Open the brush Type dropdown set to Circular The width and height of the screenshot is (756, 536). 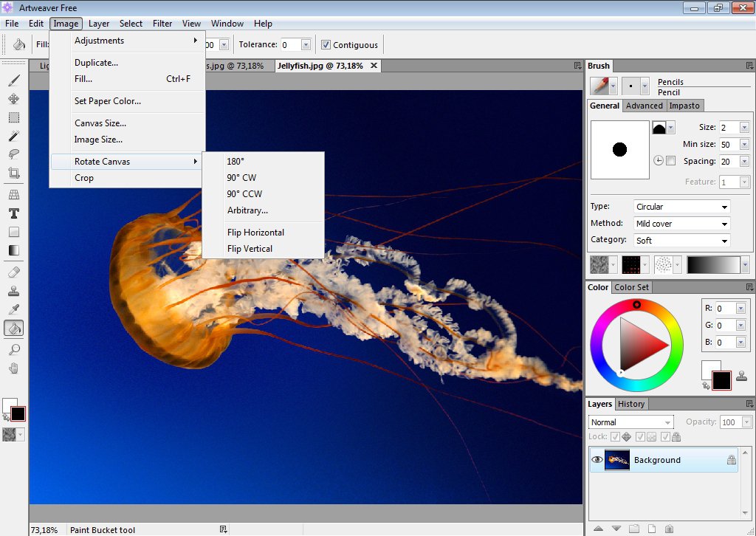coord(679,207)
